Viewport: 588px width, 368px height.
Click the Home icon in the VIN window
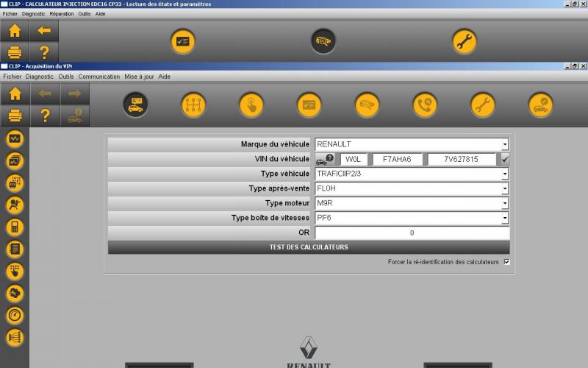15,93
